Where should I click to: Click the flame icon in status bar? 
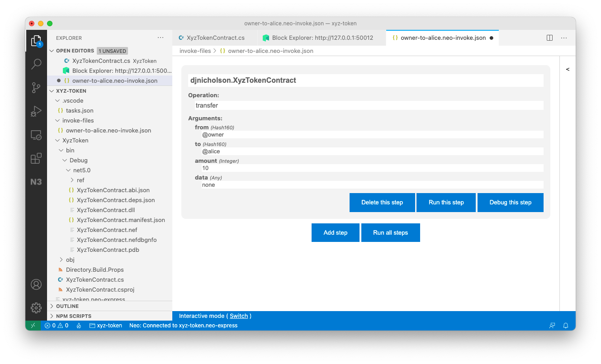[x=79, y=325]
